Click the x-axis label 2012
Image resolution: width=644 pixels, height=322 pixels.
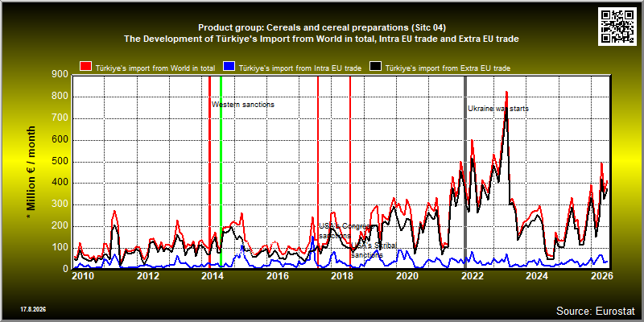(x=148, y=275)
